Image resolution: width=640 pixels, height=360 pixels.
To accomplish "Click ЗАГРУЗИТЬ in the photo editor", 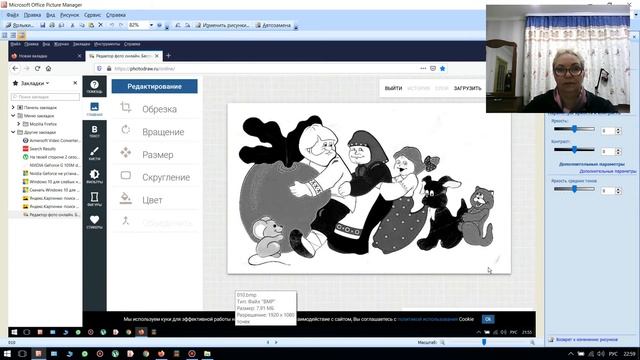I will (468, 88).
